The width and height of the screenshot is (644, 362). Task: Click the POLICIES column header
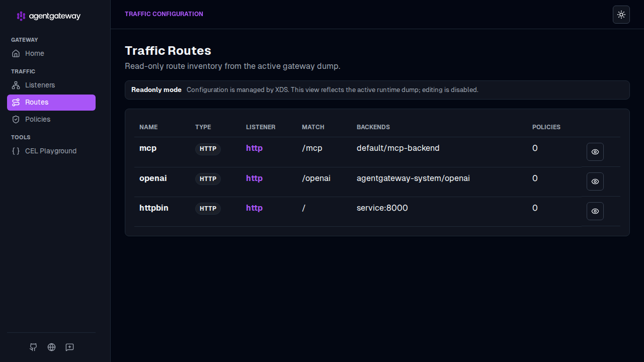tap(546, 127)
